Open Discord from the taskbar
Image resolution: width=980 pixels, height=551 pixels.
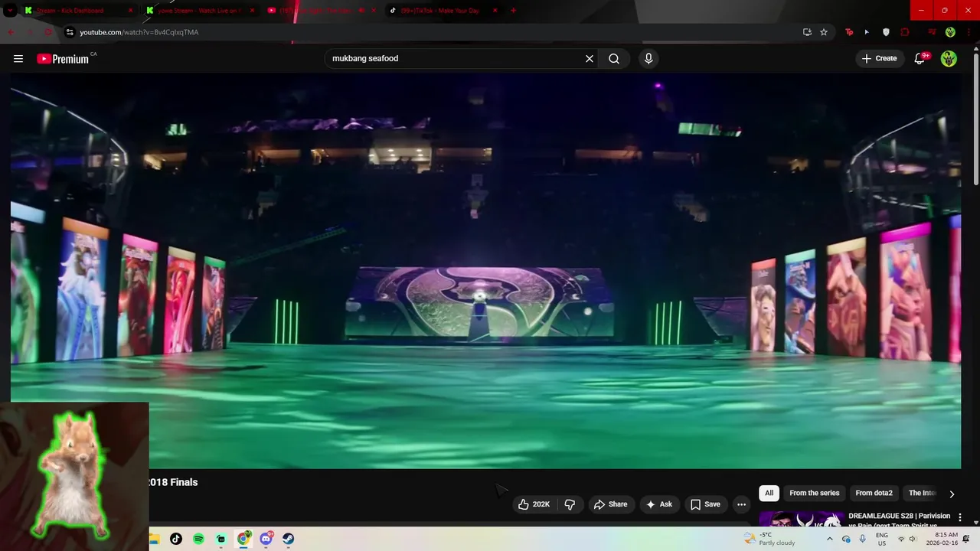[x=266, y=539]
